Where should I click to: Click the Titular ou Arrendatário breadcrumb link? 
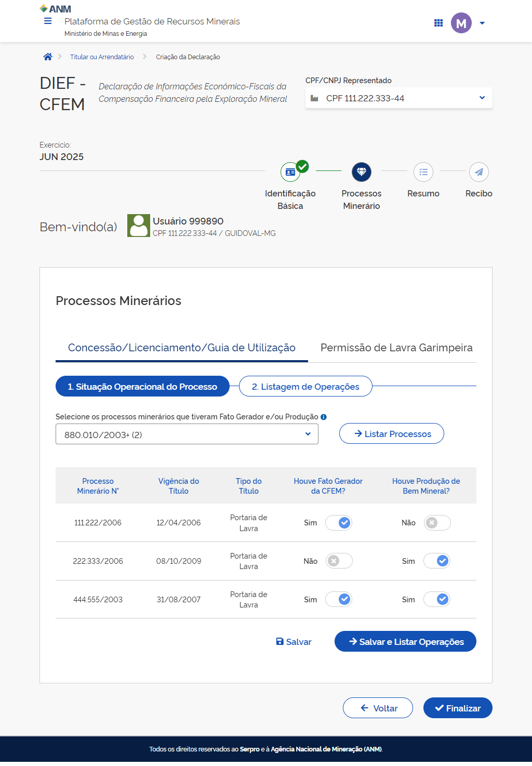click(x=102, y=57)
